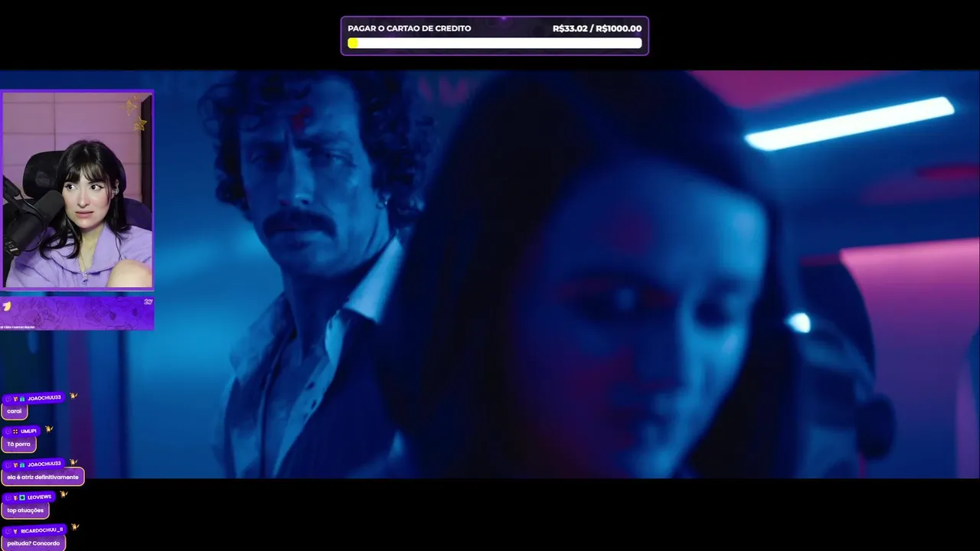Viewport: 980px width, 551px height.
Task: Click the first JOAOCHUU33 username above 'carai'
Action: tap(44, 398)
